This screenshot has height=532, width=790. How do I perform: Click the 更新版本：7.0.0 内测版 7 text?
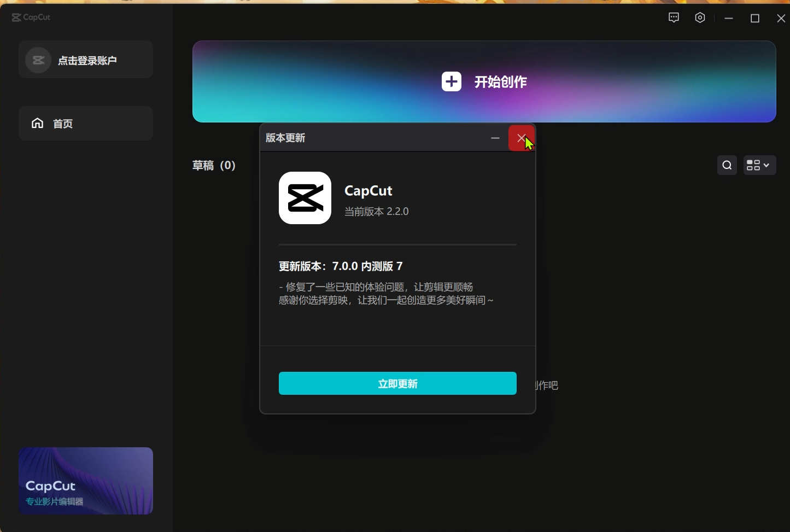click(341, 266)
